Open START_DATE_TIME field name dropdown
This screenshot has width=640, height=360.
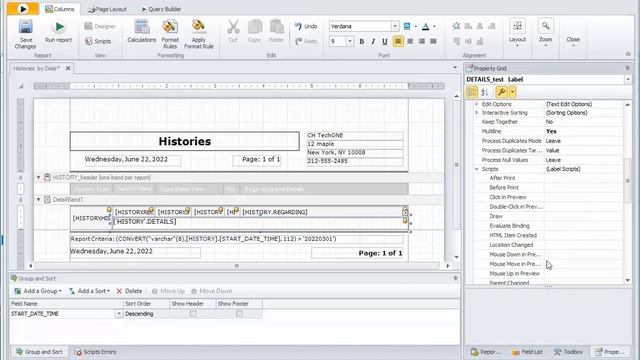tap(118, 314)
